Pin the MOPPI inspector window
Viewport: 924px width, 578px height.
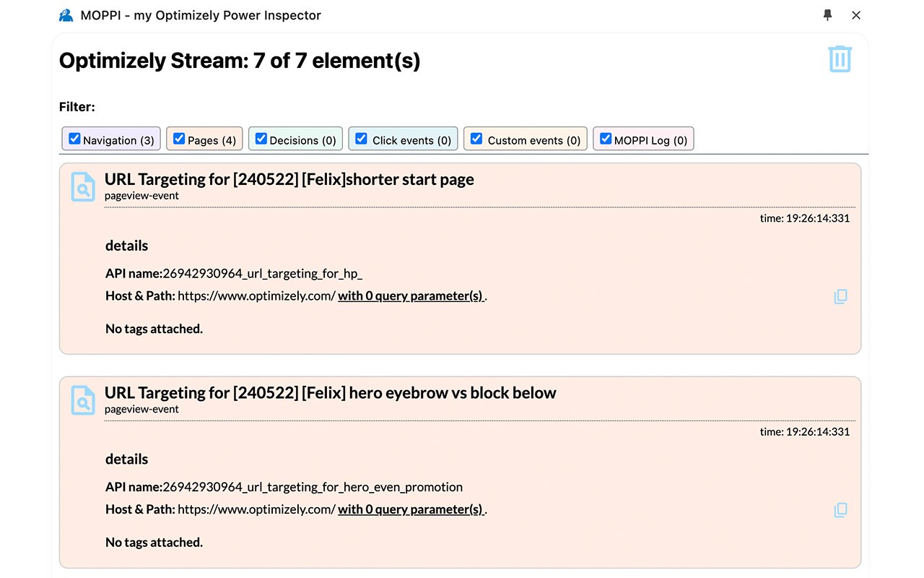(x=827, y=15)
